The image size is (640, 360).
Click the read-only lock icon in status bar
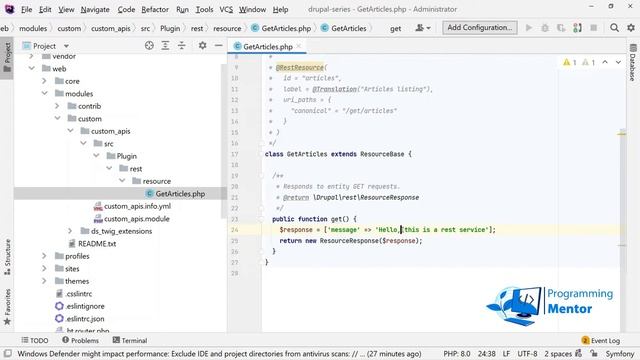(594, 353)
